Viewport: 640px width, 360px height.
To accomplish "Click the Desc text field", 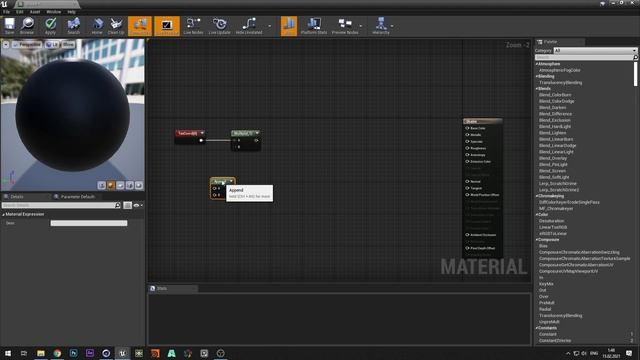I will [89, 223].
